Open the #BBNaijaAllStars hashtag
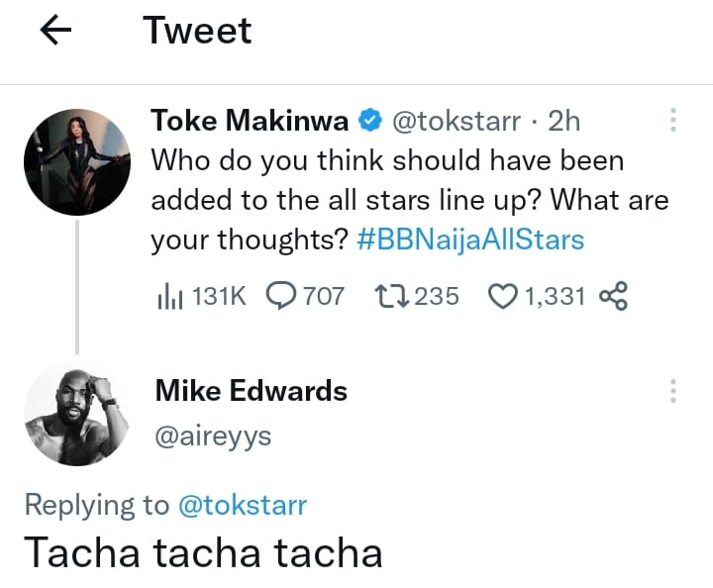713x588 pixels. 482,241
